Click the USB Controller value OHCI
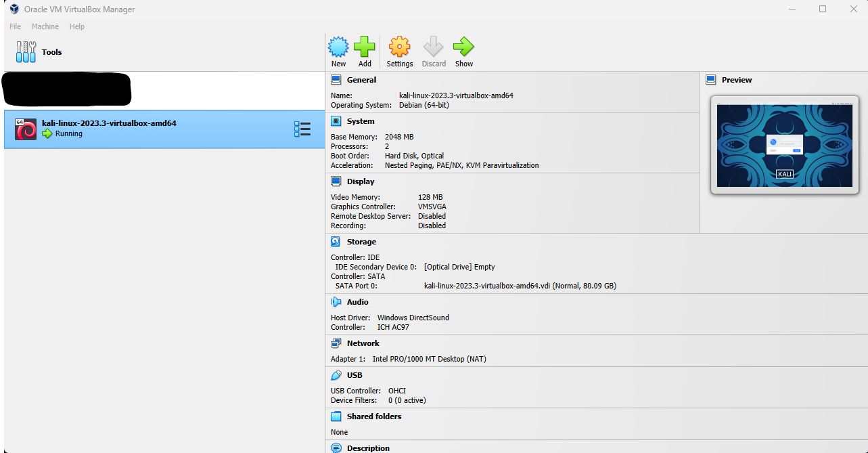Image resolution: width=868 pixels, height=453 pixels. [x=397, y=391]
